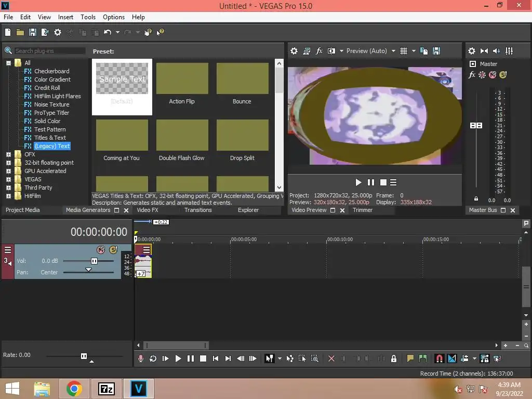Select the Selection Edit Tool

tap(302, 358)
